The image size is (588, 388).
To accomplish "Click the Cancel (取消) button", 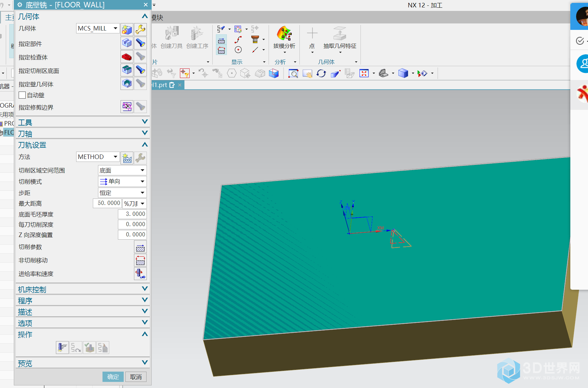I will pyautogui.click(x=136, y=377).
